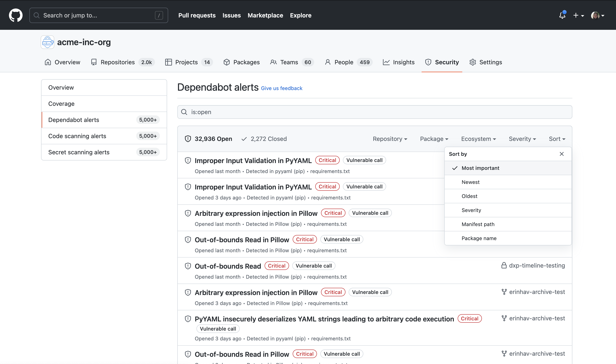Open the notifications bell
Image resolution: width=616 pixels, height=364 pixels.
562,15
